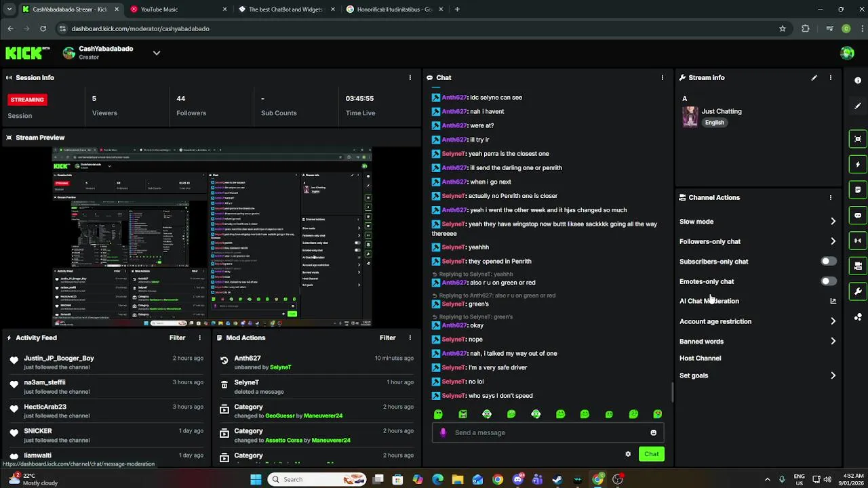Screen dimensions: 868x488
Task: Expand Banned words settings
Action: (833, 342)
